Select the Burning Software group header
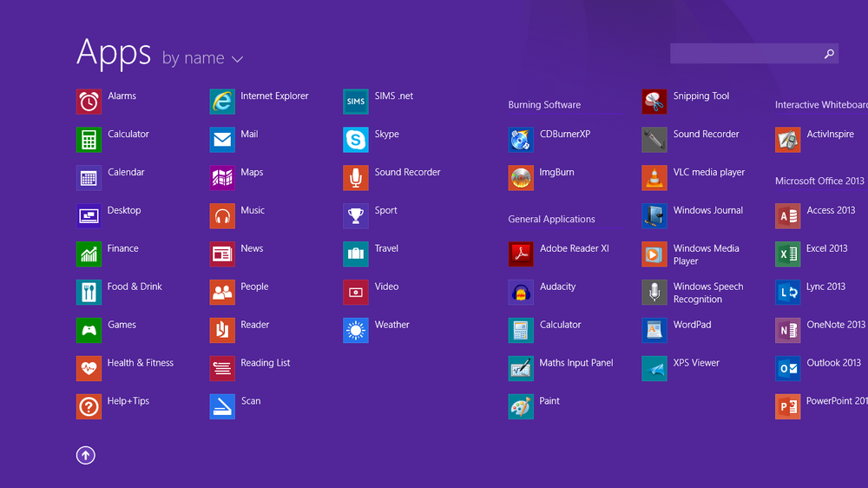 tap(544, 105)
